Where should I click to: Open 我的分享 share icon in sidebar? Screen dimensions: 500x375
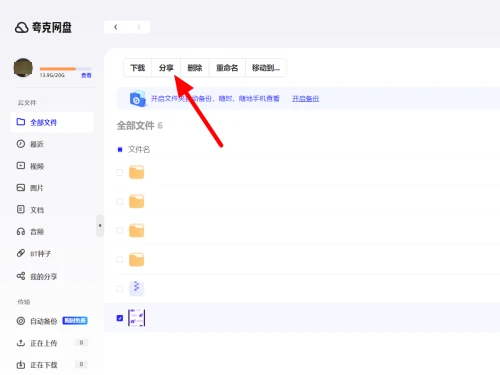click(21, 276)
